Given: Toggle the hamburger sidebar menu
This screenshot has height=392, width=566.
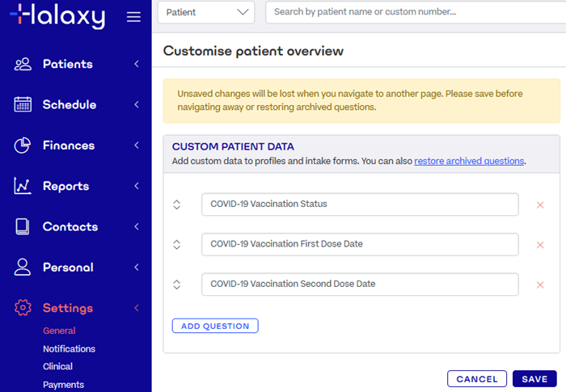Looking at the screenshot, I should click(x=134, y=17).
